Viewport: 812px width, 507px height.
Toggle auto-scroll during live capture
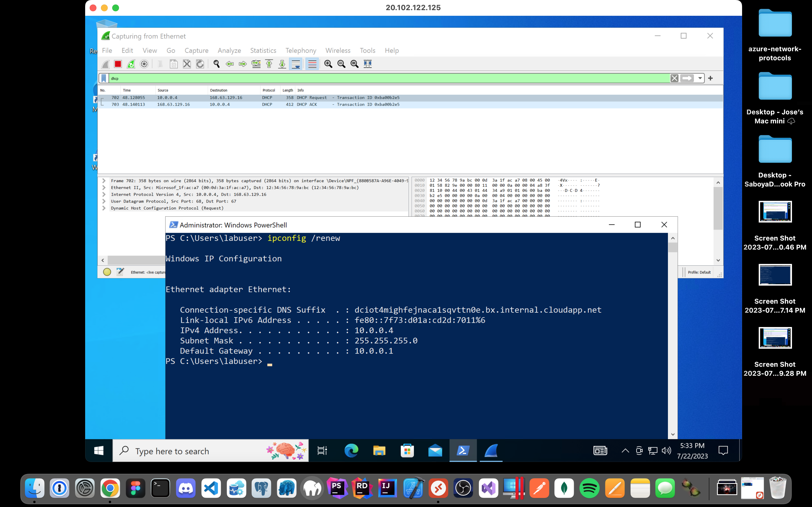pos(295,64)
